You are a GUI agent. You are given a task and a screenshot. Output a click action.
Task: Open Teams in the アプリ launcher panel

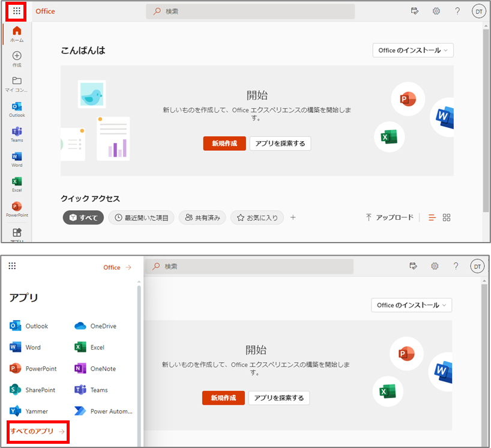tap(91, 390)
